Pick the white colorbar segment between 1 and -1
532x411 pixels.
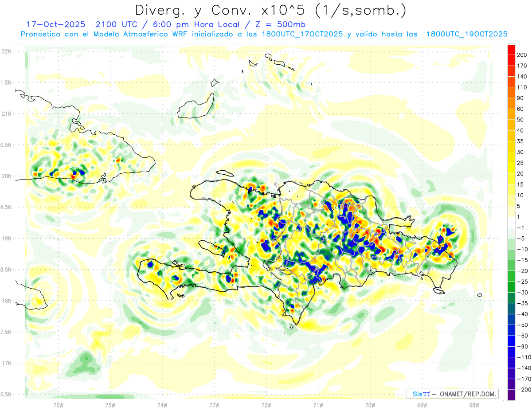point(511,223)
